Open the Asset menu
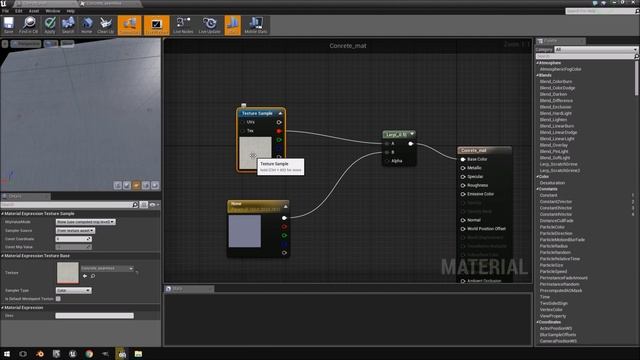Image resolution: width=640 pixels, height=360 pixels. coord(34,11)
